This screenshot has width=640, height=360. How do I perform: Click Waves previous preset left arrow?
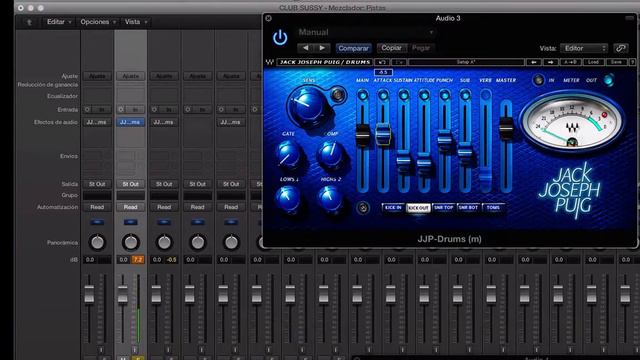click(x=533, y=62)
